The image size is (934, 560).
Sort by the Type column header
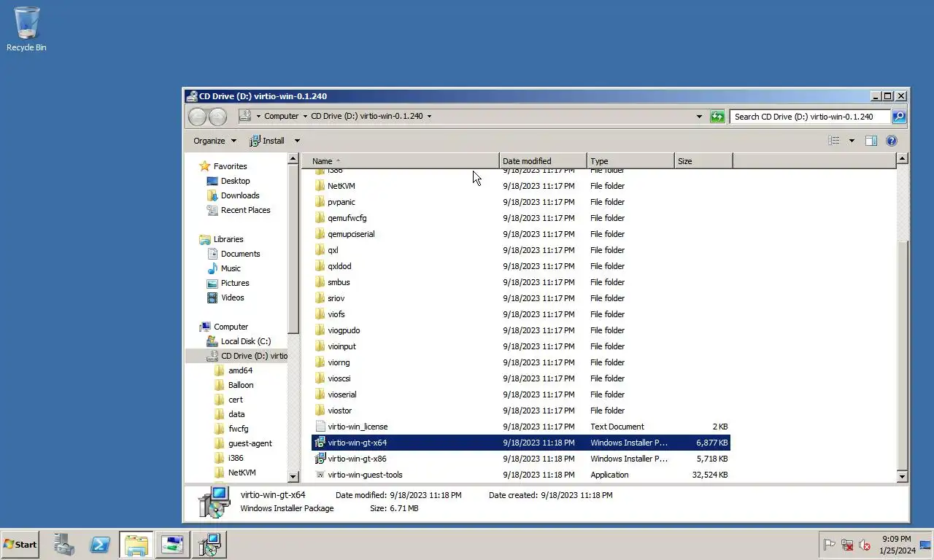point(630,161)
